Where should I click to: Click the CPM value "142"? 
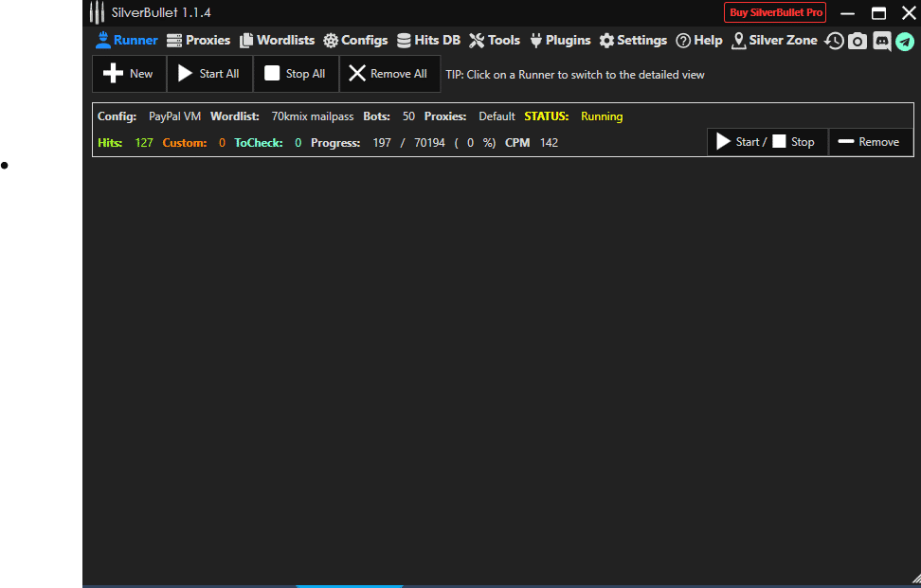point(549,143)
